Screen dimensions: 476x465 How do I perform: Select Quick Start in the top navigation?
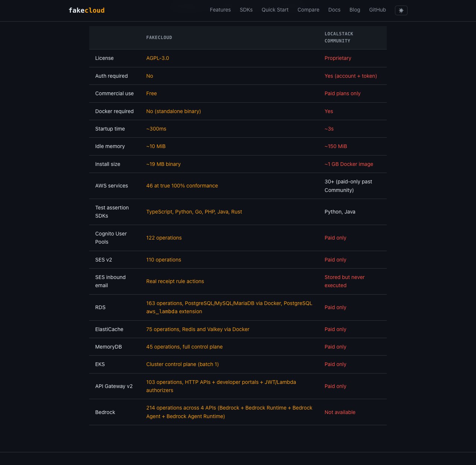[275, 10]
